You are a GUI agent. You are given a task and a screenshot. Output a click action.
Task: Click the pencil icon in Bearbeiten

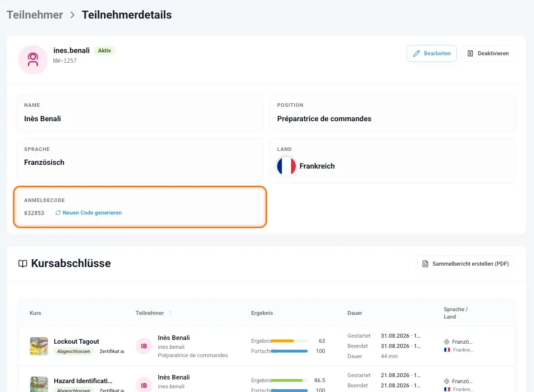point(417,53)
